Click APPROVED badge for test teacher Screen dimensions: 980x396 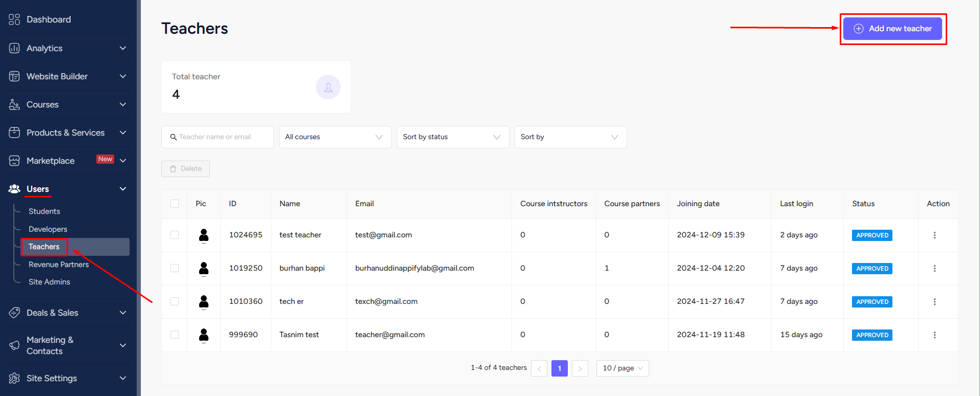pyautogui.click(x=872, y=235)
